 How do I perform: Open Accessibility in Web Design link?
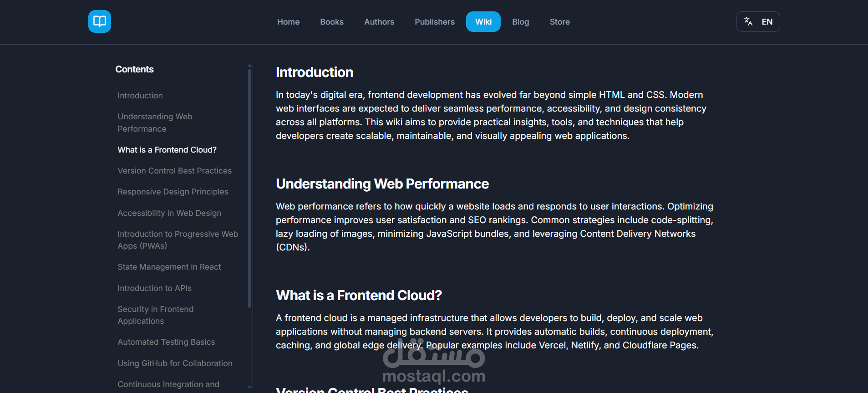pos(169,213)
